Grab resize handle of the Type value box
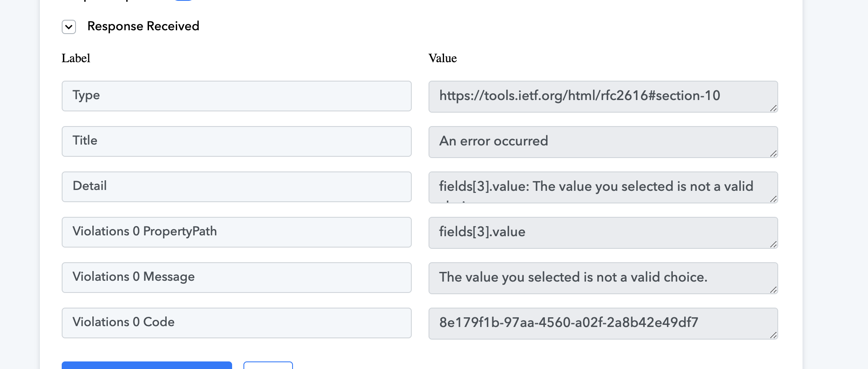Screen dimensions: 868x369 (774, 108)
